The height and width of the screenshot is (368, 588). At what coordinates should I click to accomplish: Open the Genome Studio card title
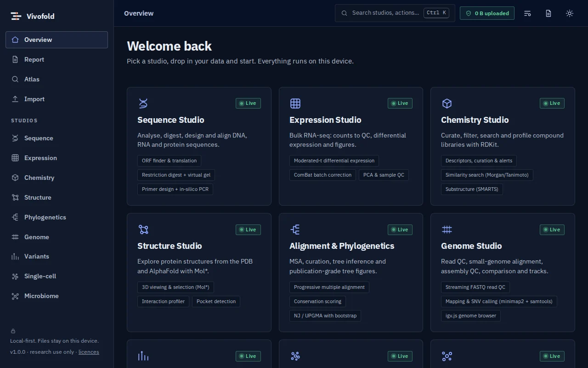[471, 246]
